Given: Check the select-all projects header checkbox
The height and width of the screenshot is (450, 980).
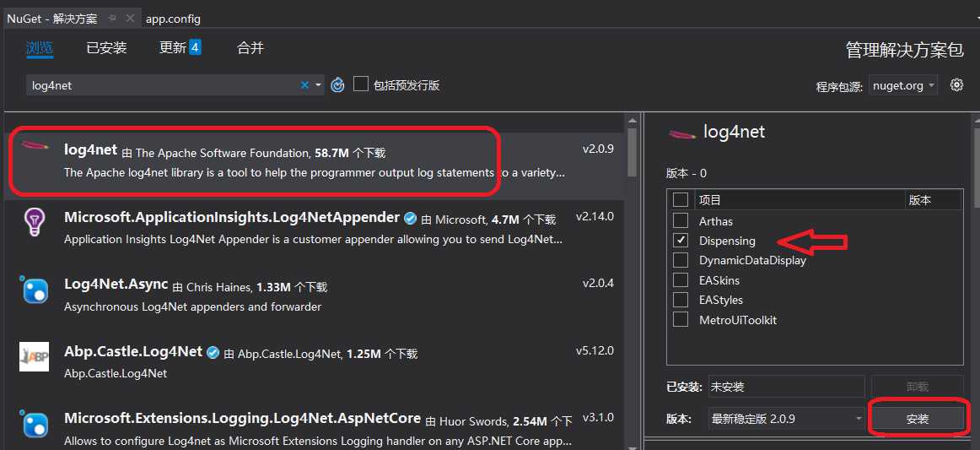Looking at the screenshot, I should 680,199.
